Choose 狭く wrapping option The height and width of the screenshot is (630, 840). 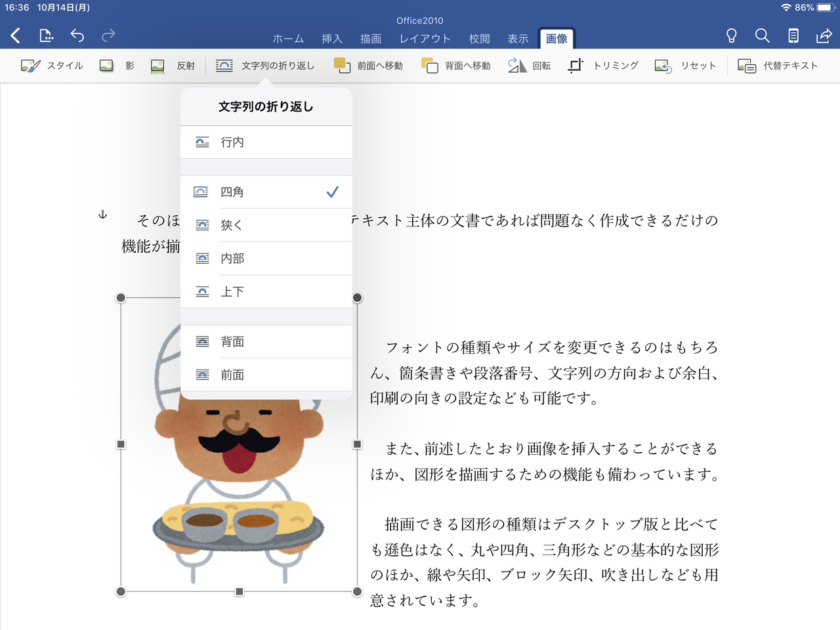pyautogui.click(x=266, y=225)
